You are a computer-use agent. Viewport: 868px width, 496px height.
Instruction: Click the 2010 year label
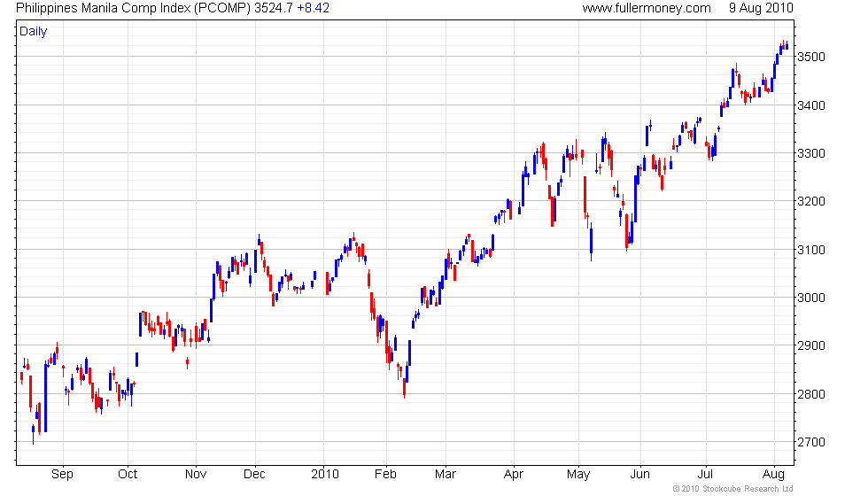click(x=325, y=475)
